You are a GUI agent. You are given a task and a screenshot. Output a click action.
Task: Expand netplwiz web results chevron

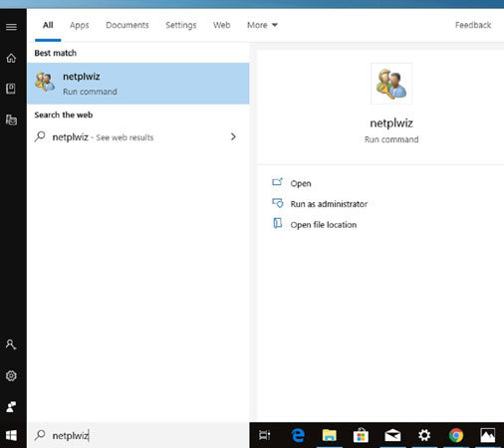pos(233,136)
